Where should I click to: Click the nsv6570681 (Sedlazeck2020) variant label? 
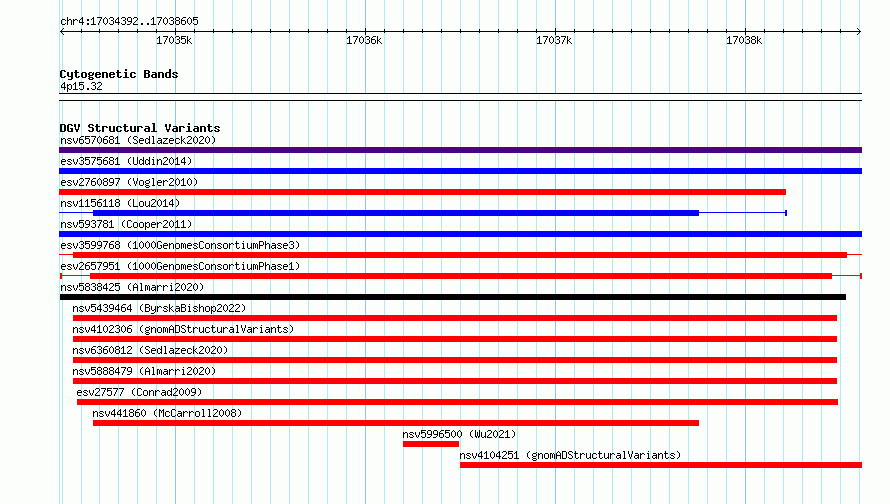138,140
